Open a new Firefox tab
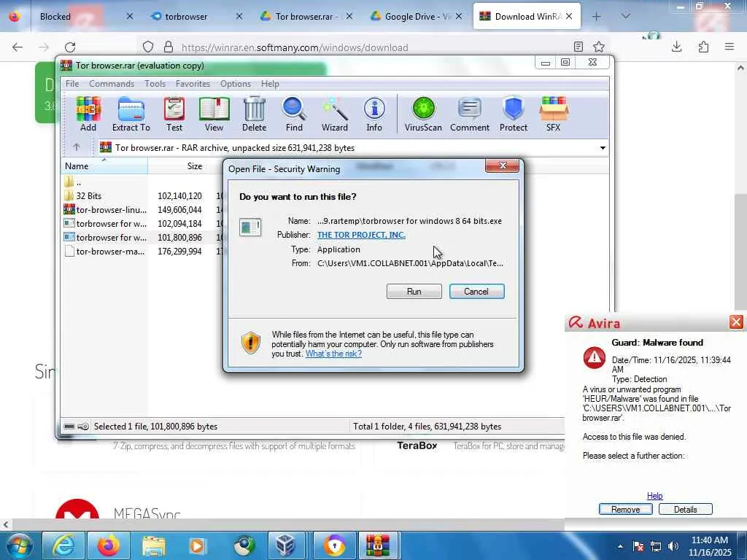Image resolution: width=747 pixels, height=560 pixels. [x=597, y=17]
